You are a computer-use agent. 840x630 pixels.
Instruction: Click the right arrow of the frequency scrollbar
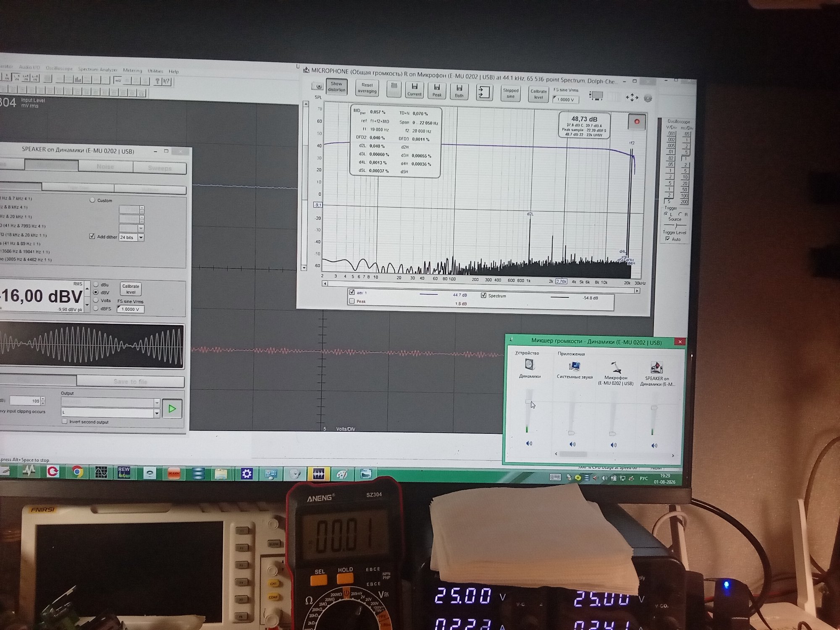[x=637, y=291]
